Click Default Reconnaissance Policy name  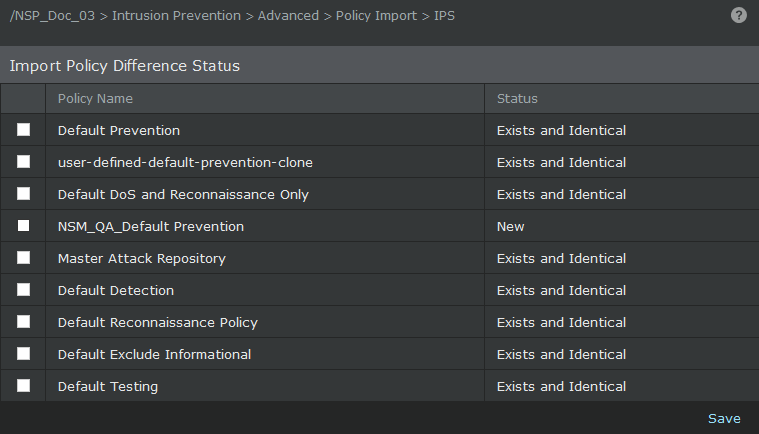157,322
